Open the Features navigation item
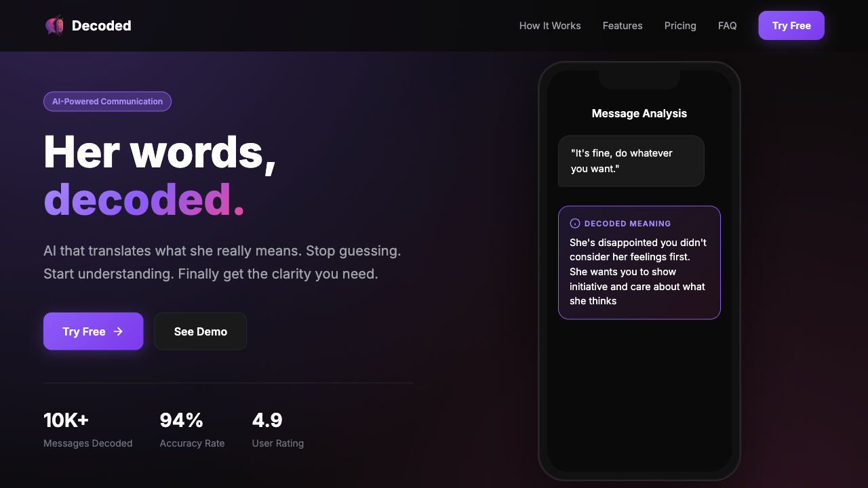Image resolution: width=868 pixels, height=488 pixels. pos(622,25)
